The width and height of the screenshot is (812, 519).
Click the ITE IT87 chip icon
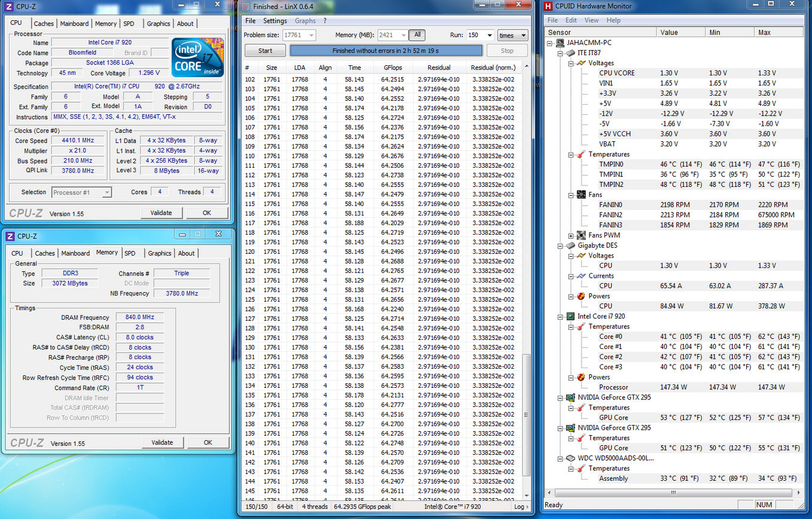point(570,53)
